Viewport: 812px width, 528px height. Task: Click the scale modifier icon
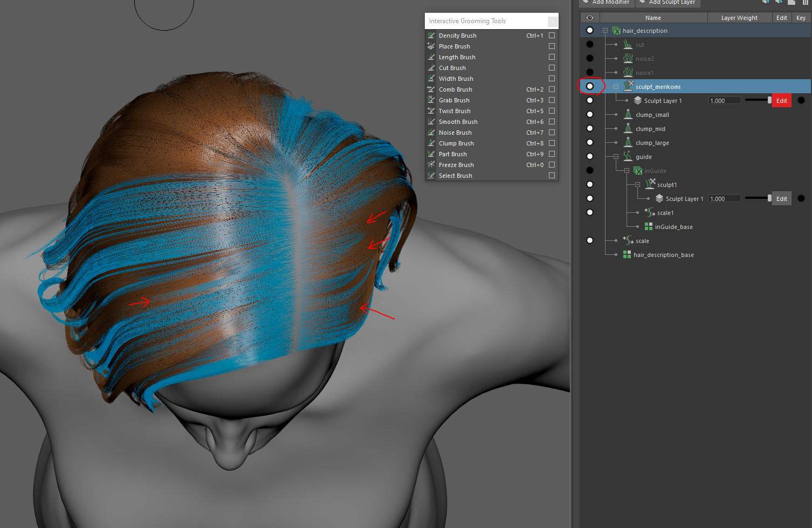coord(628,240)
